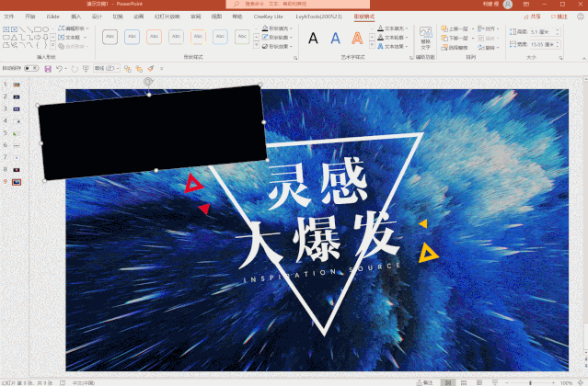Screen dimensions: 588x386
Task: Select the down arrow shape in gallery
Action: (x=45, y=38)
